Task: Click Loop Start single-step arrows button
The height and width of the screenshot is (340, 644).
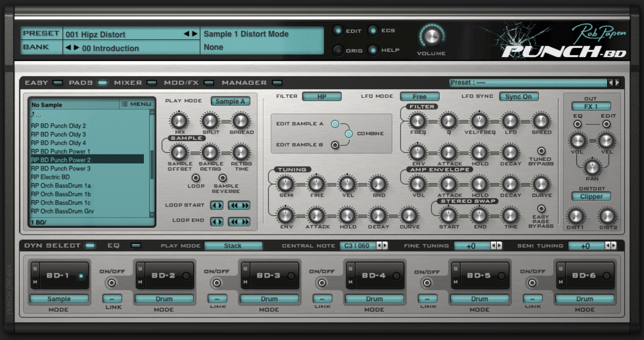Action: click(216, 205)
